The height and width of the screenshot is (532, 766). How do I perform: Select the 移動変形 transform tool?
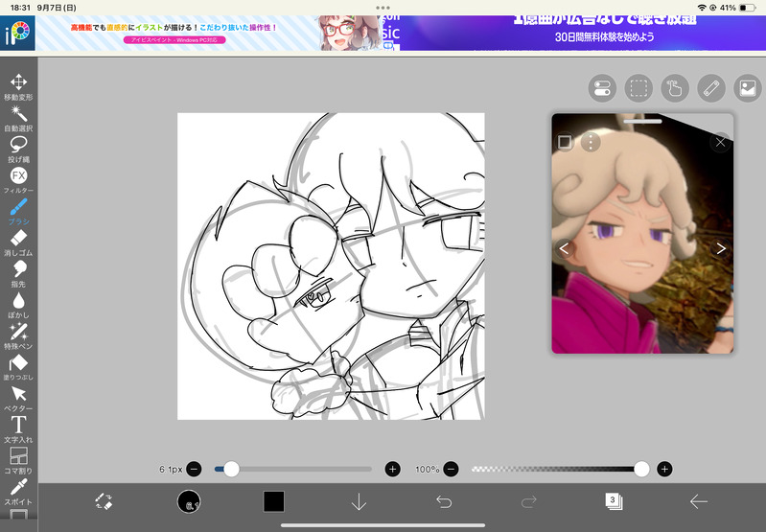pos(18,87)
